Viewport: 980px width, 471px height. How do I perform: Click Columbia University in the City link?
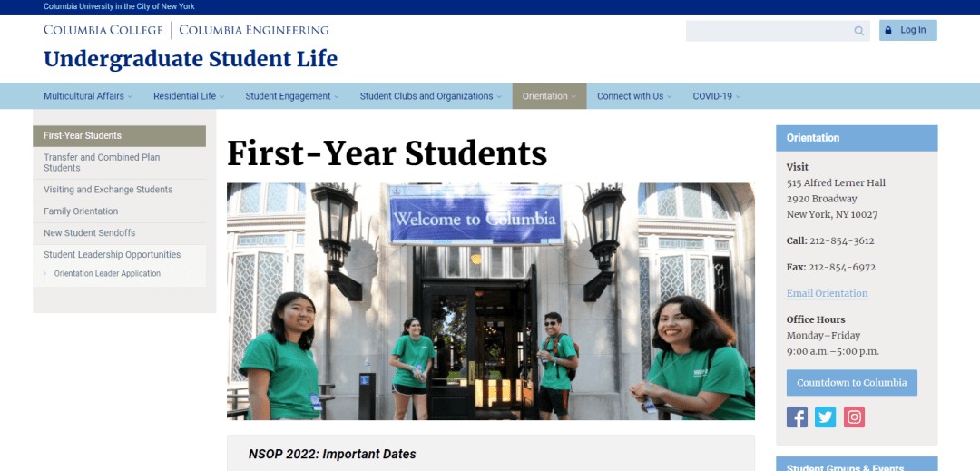(119, 6)
